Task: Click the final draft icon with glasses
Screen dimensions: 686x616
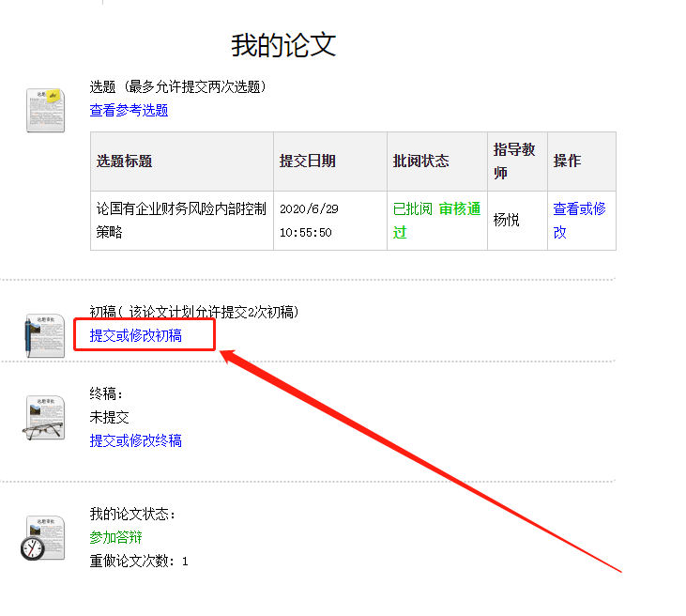Action: (44, 418)
